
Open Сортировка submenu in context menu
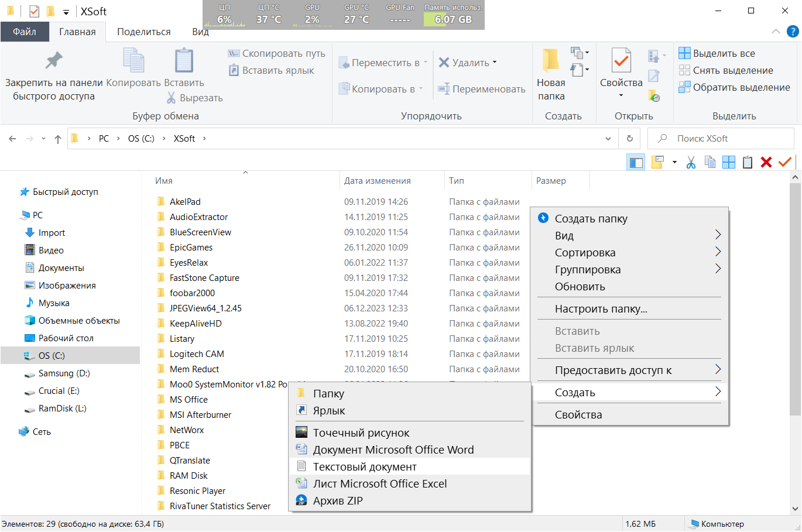click(629, 252)
